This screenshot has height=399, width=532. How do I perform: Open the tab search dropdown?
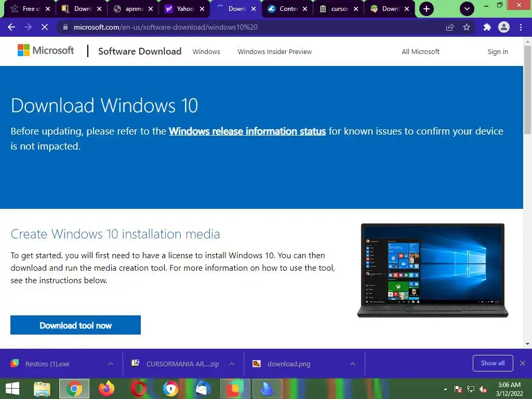pyautogui.click(x=467, y=9)
